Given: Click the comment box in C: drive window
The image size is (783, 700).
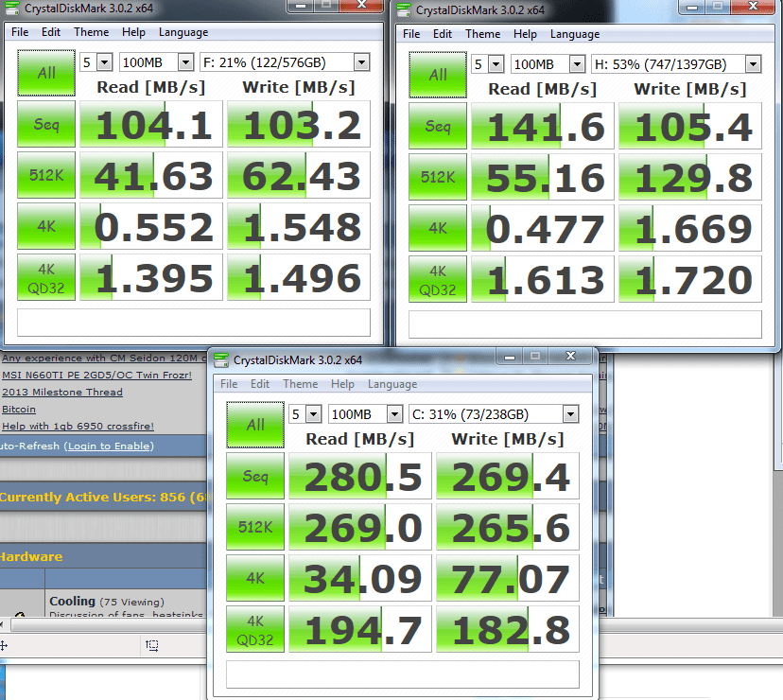Looking at the screenshot, I should tap(403, 674).
